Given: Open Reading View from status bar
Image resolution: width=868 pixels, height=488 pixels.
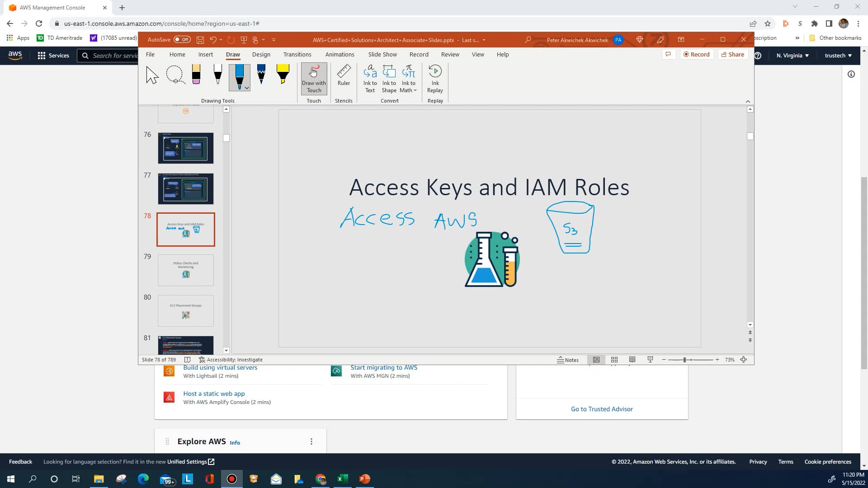Looking at the screenshot, I should (632, 360).
